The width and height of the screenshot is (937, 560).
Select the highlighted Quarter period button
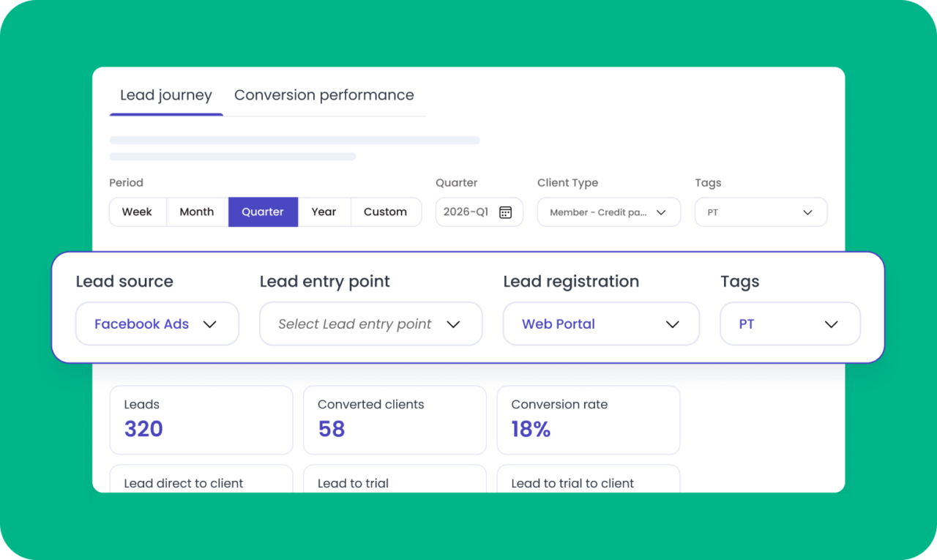point(263,212)
